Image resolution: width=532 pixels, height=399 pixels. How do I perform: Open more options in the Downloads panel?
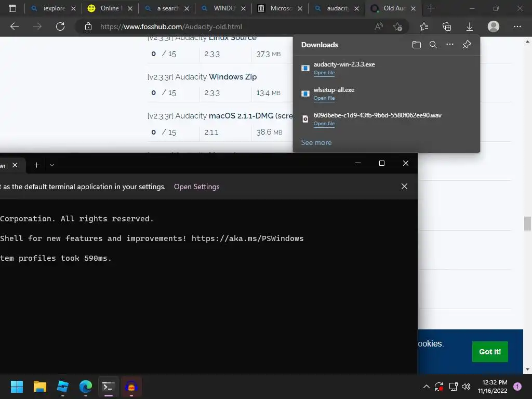point(450,44)
